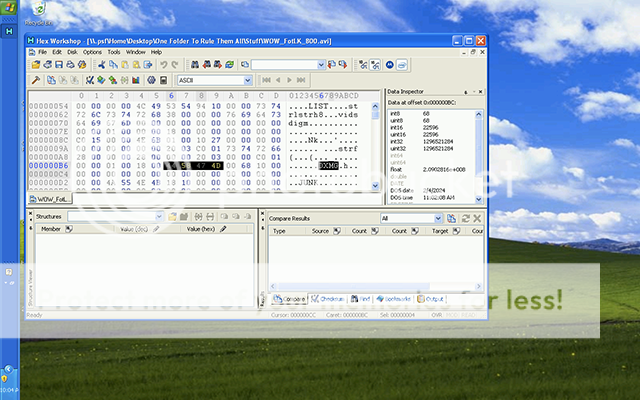The image size is (640, 400).
Task: Open the ASCII character set dropdown
Action: point(247,80)
